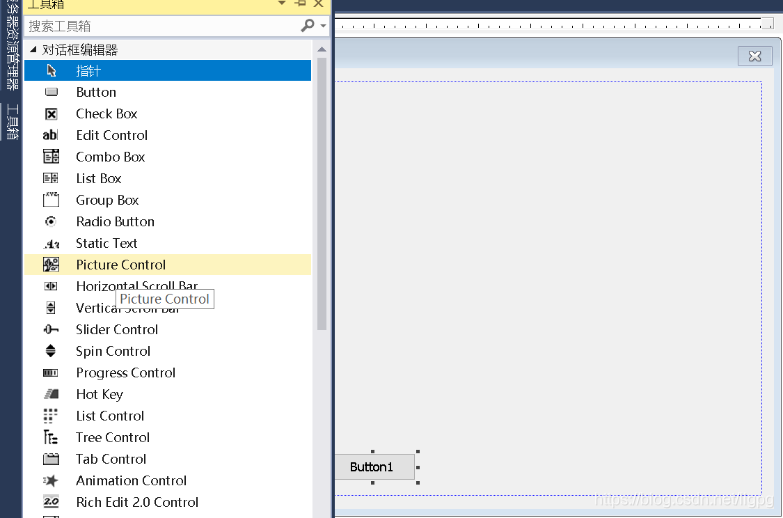Select the Progress Control icon
The image size is (783, 518).
tap(50, 373)
